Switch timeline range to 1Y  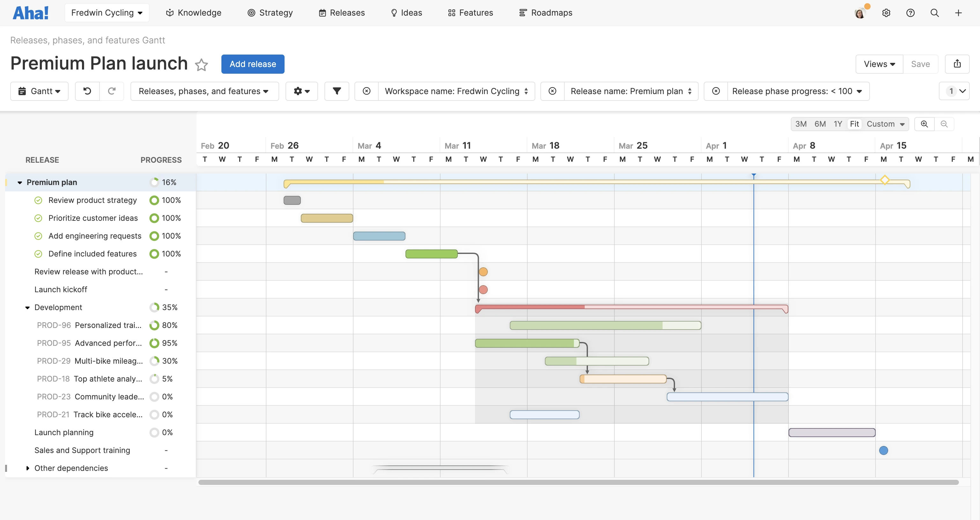(838, 124)
